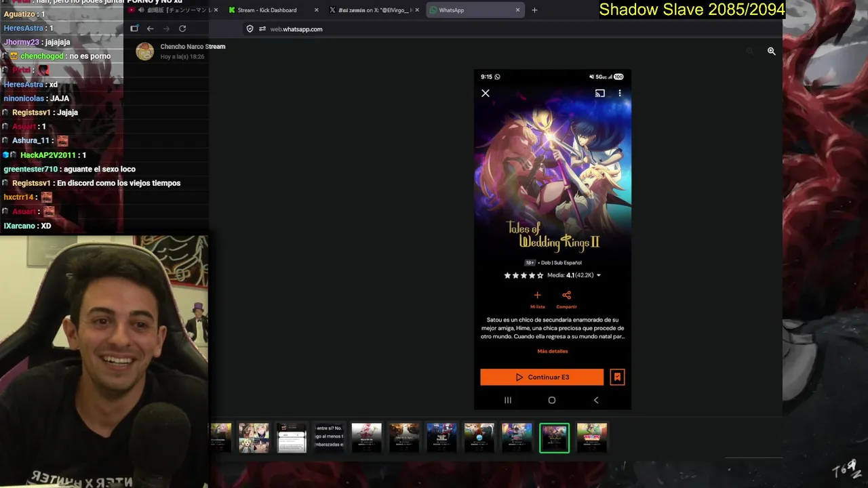The image size is (868, 488).
Task: Open a new browser tab with the plus
Action: [534, 10]
